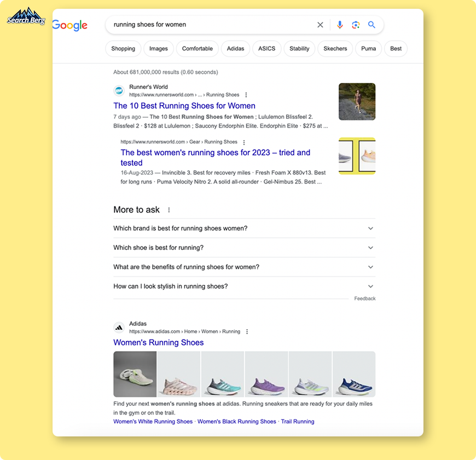This screenshot has width=476, height=460.
Task: Open the woman running thumbnail image
Action: (x=357, y=101)
